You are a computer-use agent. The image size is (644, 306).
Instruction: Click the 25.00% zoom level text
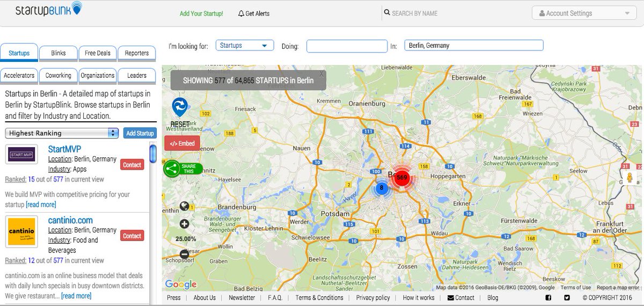(186, 238)
